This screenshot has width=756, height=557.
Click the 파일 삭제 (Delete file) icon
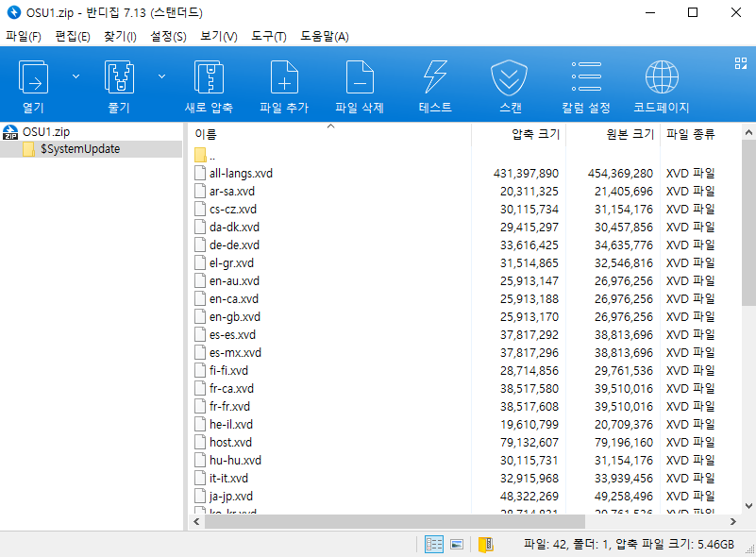[x=361, y=77]
